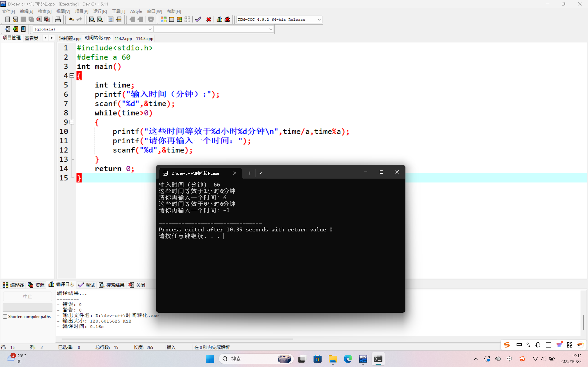Expand the (globals) scope dropdown
Viewport: 588px width, 367px height.
150,29
